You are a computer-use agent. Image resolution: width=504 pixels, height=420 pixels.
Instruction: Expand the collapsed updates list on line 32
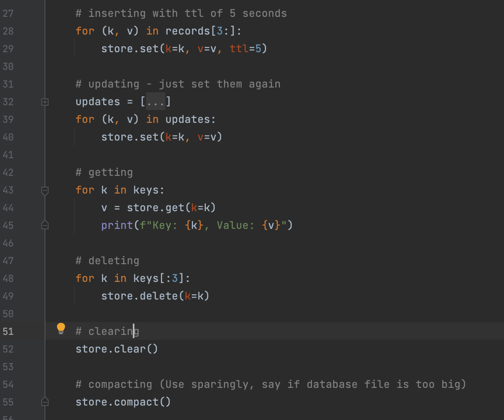click(x=45, y=102)
